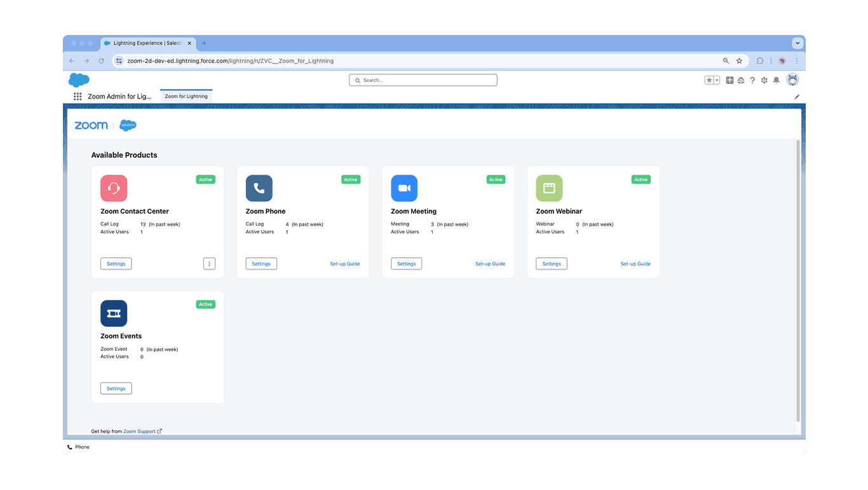The width and height of the screenshot is (868, 490).
Task: Reload the browser page
Action: tap(101, 61)
